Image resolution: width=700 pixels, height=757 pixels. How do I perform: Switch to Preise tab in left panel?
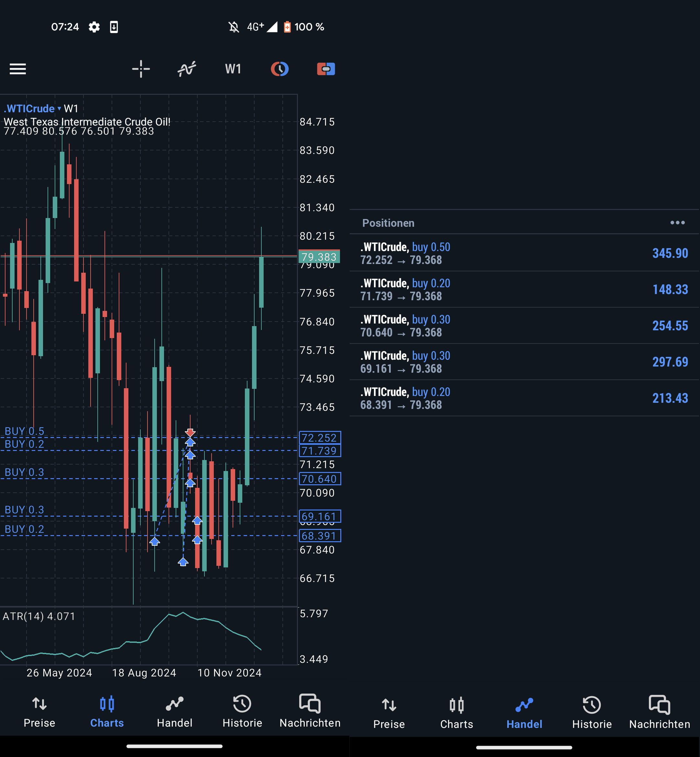[39, 712]
